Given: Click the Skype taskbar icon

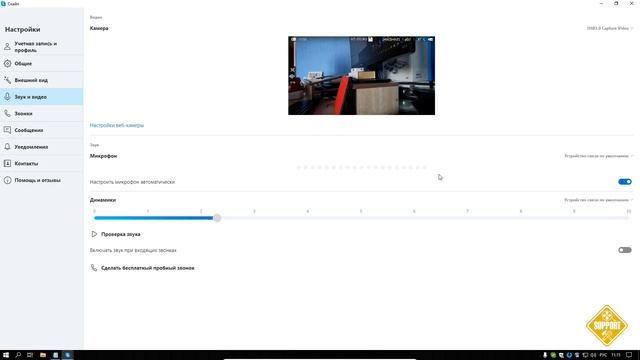Looking at the screenshot, I should (x=68, y=355).
